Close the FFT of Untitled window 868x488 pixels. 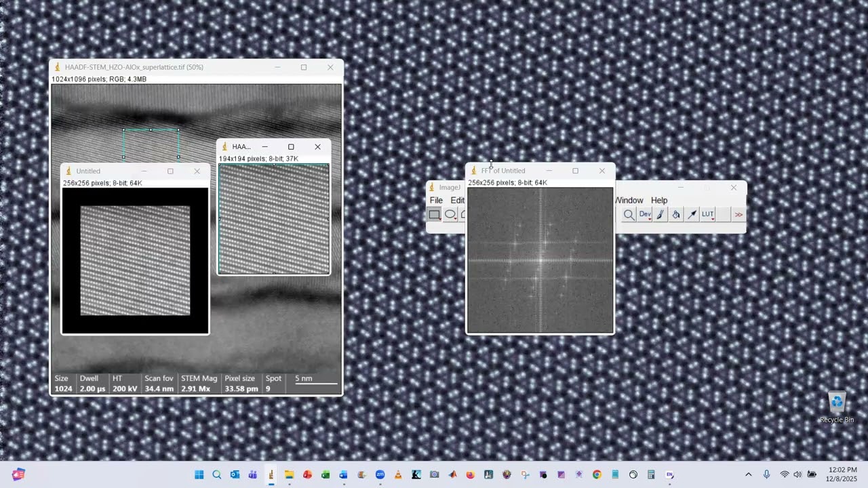[x=601, y=171]
